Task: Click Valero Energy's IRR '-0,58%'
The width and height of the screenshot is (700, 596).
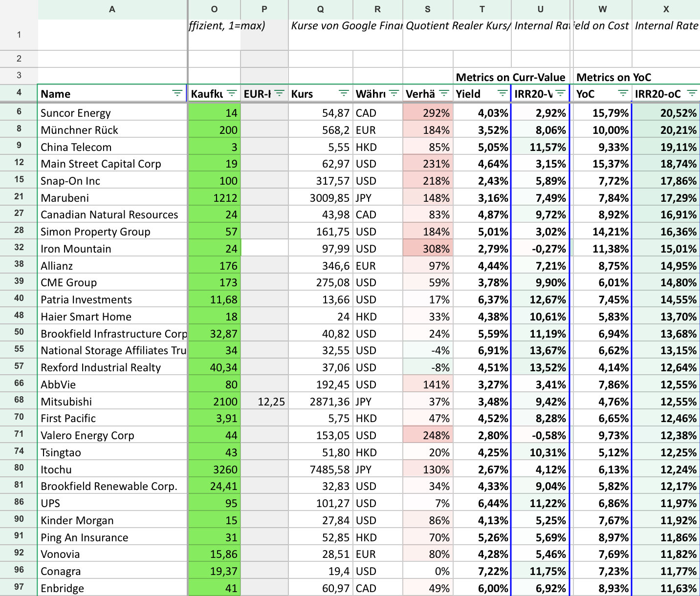Action: 541,435
